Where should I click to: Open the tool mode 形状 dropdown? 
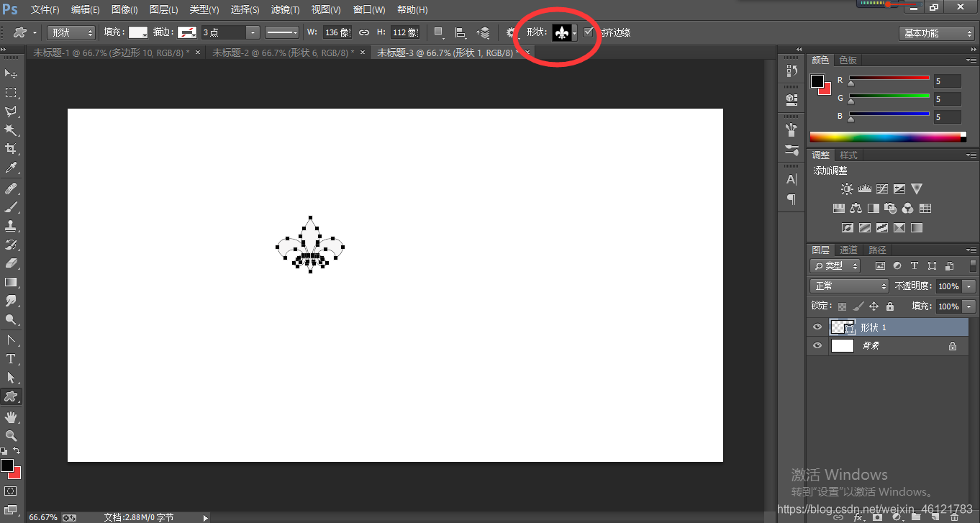[71, 32]
